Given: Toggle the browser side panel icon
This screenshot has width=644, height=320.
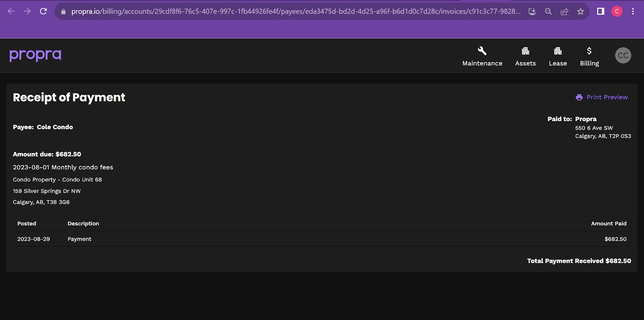Looking at the screenshot, I should (x=601, y=11).
